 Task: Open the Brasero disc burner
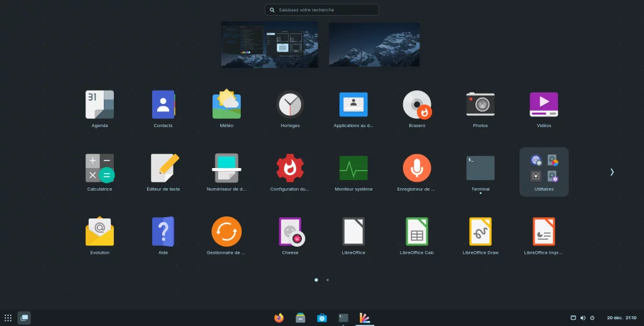tap(417, 105)
